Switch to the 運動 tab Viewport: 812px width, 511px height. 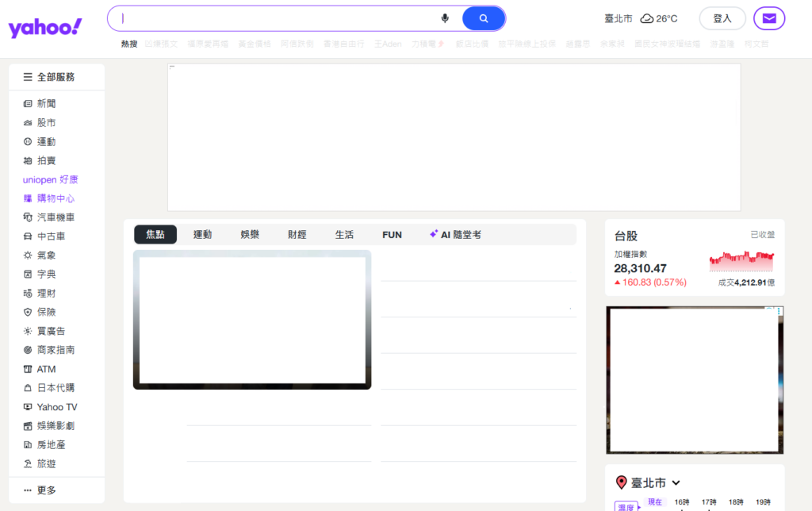tap(202, 235)
